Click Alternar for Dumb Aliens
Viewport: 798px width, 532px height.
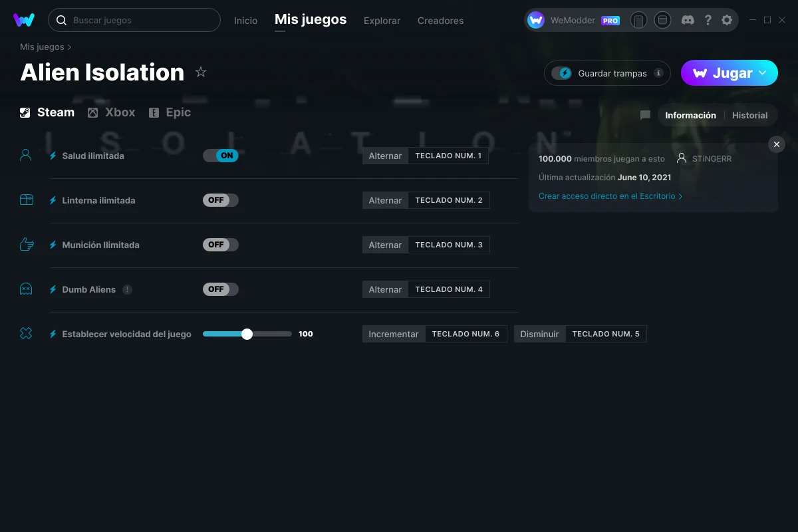(x=385, y=289)
